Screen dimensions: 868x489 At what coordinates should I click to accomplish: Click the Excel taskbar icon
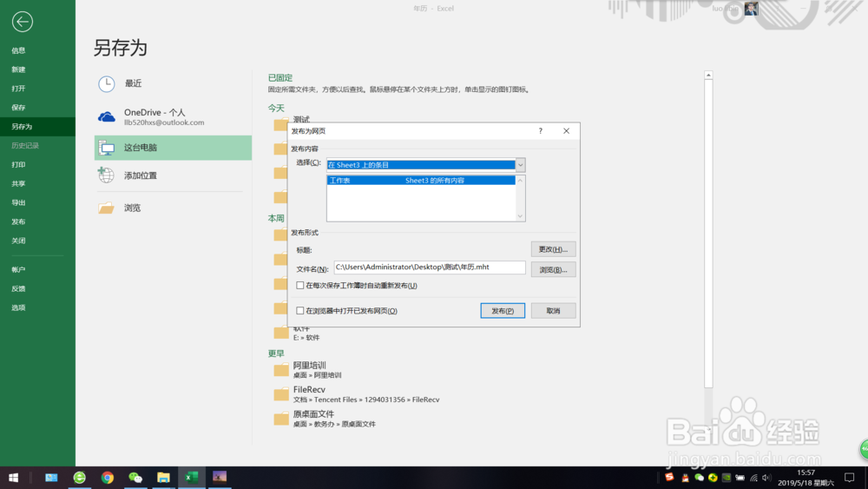pyautogui.click(x=192, y=478)
